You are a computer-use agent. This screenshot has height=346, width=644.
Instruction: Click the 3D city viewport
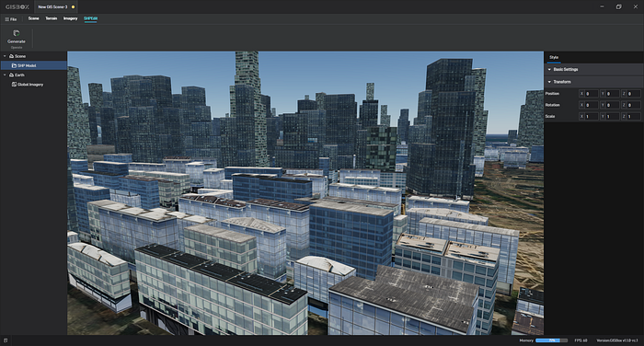(305, 192)
